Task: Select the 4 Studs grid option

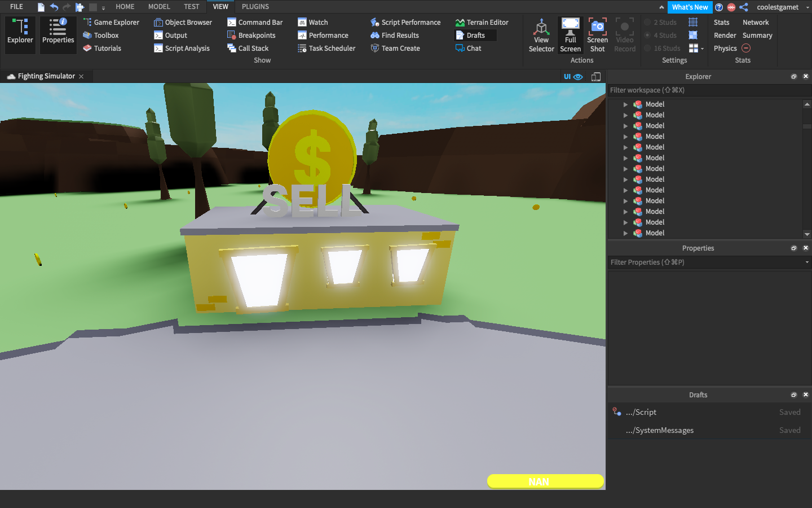Action: coord(661,36)
